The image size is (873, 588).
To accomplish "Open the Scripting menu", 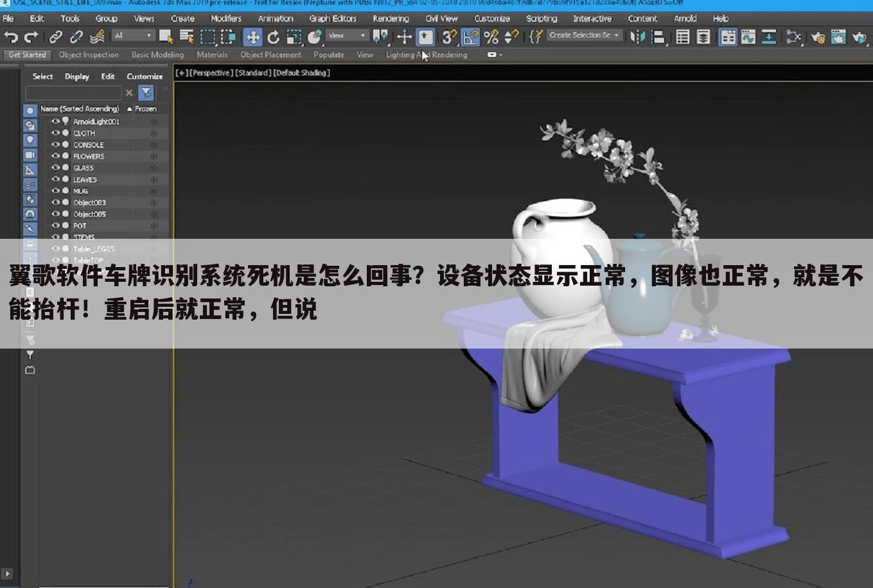I will tap(542, 19).
